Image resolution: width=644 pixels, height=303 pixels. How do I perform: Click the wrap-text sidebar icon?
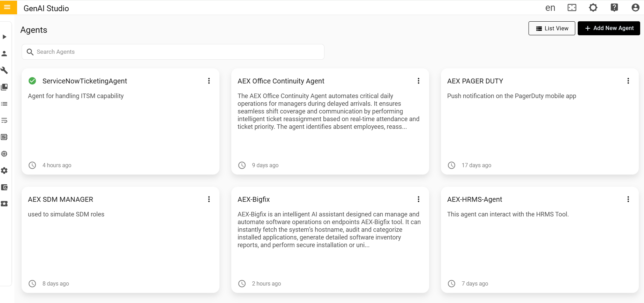coord(5,120)
